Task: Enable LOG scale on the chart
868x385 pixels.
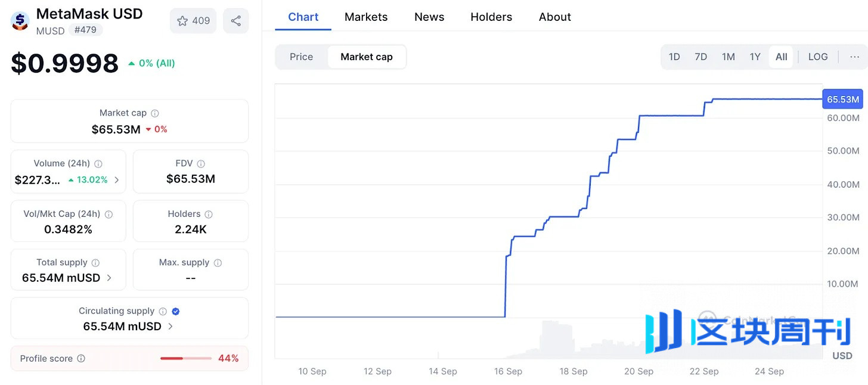Action: click(817, 57)
